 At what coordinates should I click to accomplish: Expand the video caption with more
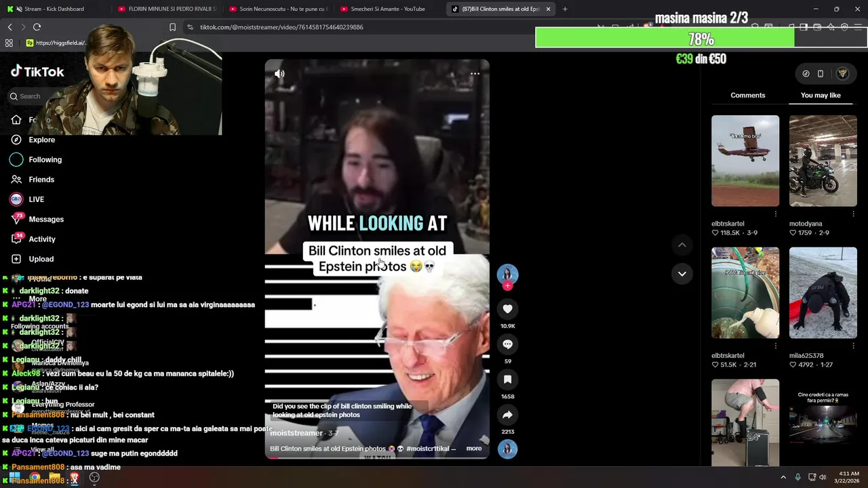(474, 449)
